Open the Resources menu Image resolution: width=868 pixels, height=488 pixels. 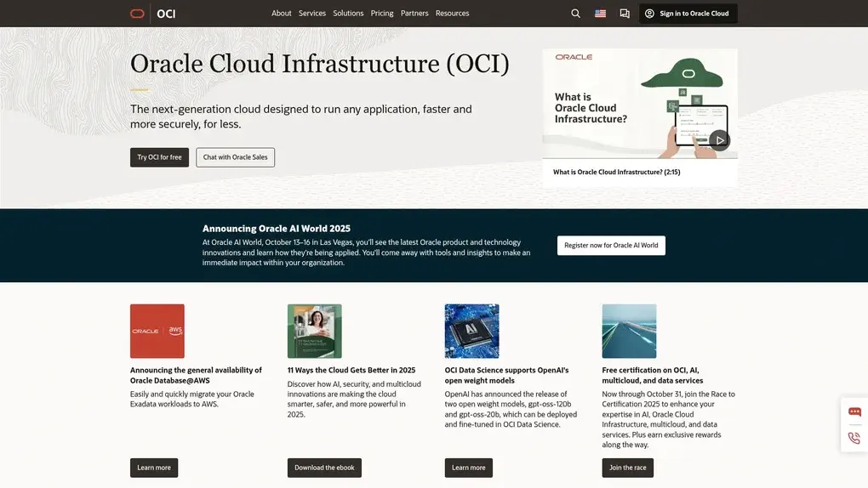(452, 14)
